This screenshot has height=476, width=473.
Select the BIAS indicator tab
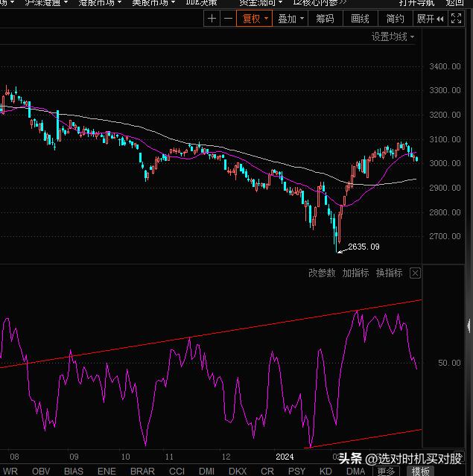point(74,471)
